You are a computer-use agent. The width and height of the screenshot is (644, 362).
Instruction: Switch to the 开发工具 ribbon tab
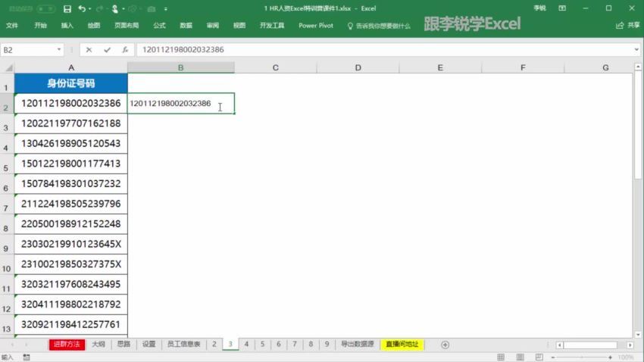tap(272, 26)
